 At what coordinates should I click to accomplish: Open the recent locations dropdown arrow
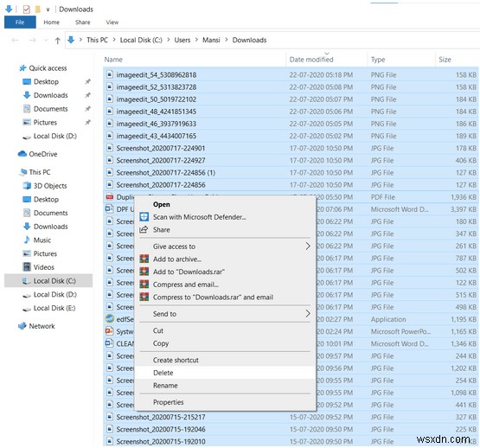pos(46,40)
